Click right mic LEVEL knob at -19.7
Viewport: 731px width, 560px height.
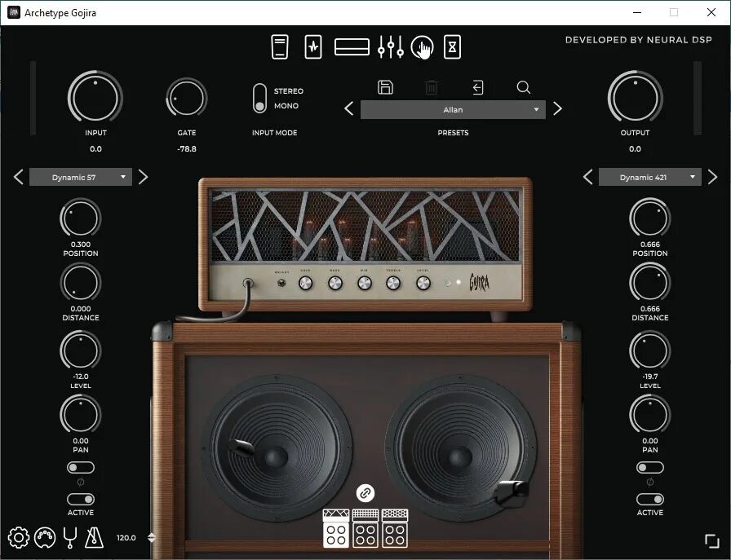pos(650,351)
